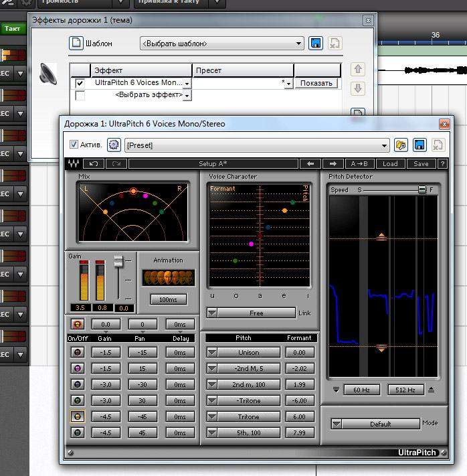Open the [Preset] dropdown in UltraPitch window
Image resolution: width=467 pixels, height=476 pixels.
[257, 145]
